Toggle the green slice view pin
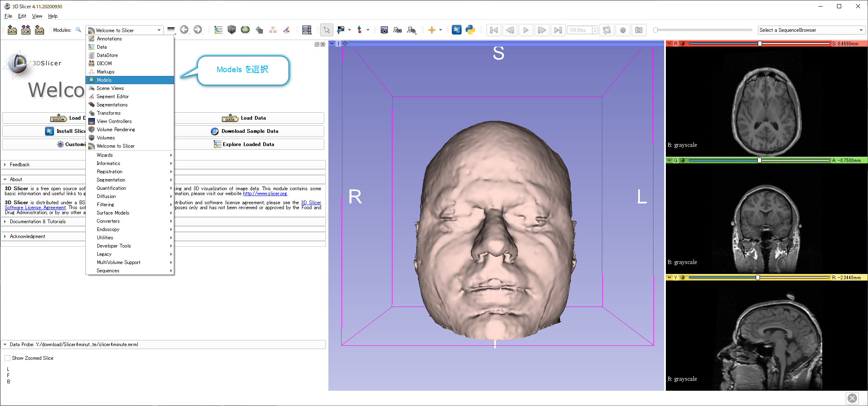The height and width of the screenshot is (406, 868). [669, 161]
